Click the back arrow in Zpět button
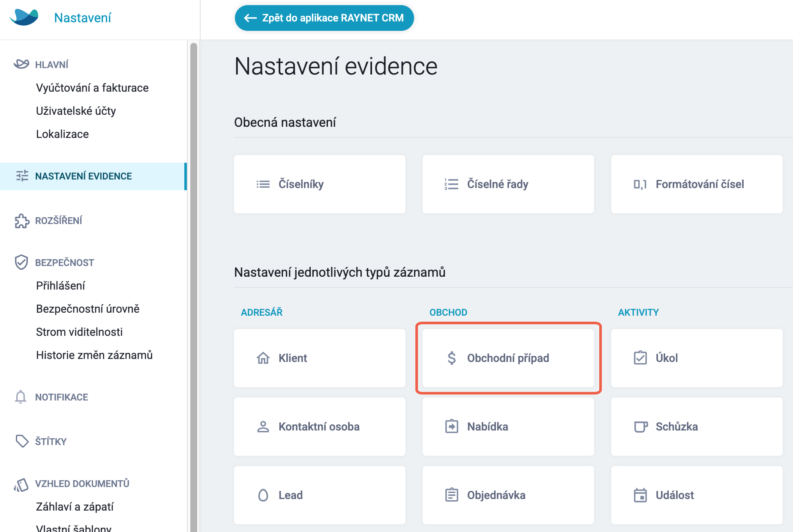This screenshot has width=793, height=532. 250,18
